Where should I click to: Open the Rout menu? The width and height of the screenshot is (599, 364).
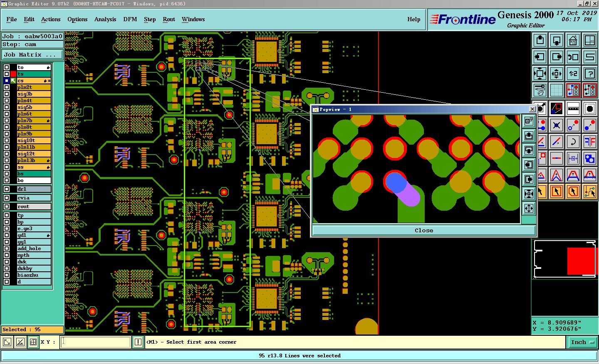169,20
